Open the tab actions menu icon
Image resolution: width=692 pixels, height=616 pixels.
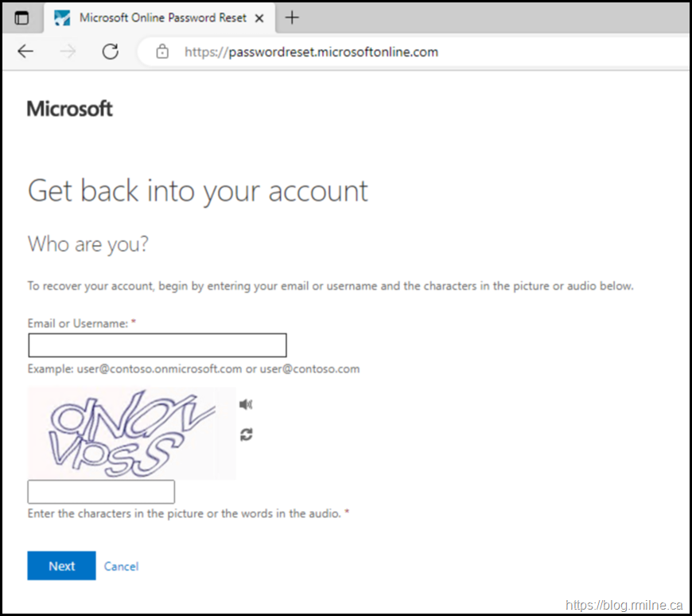click(21, 18)
